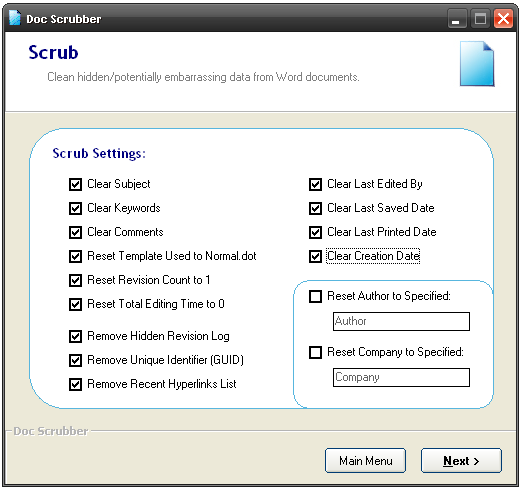Image resolution: width=523 pixels, height=489 pixels.
Task: Disable Remove Recent Hyperlinks List
Action: 75,384
